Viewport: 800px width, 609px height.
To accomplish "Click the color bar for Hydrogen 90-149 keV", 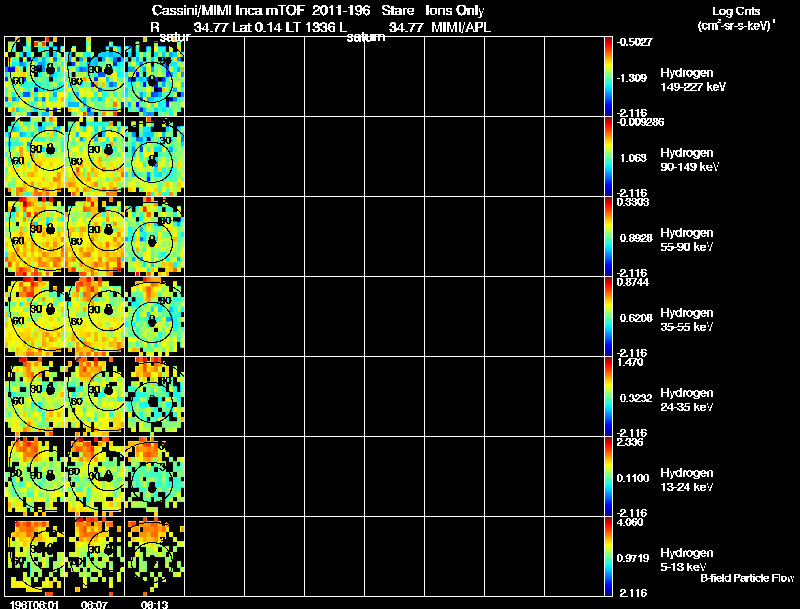I will (x=608, y=156).
